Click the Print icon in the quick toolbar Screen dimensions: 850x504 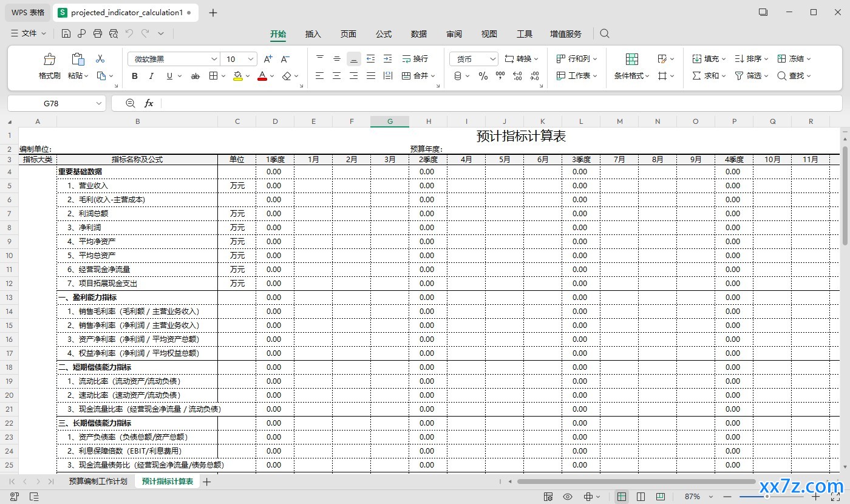(98, 33)
